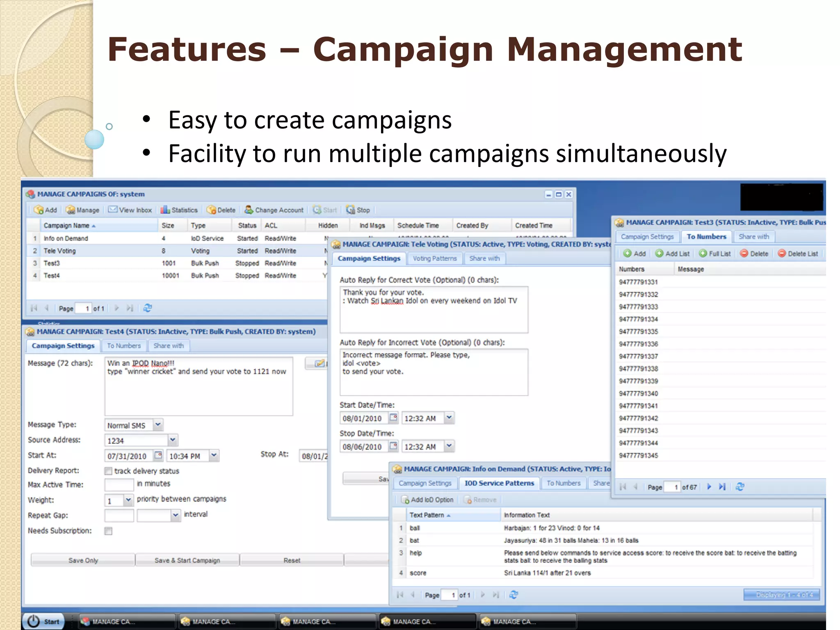The image size is (840, 630).
Task: Switch to To Numbers tab in Test4 window
Action: [124, 346]
